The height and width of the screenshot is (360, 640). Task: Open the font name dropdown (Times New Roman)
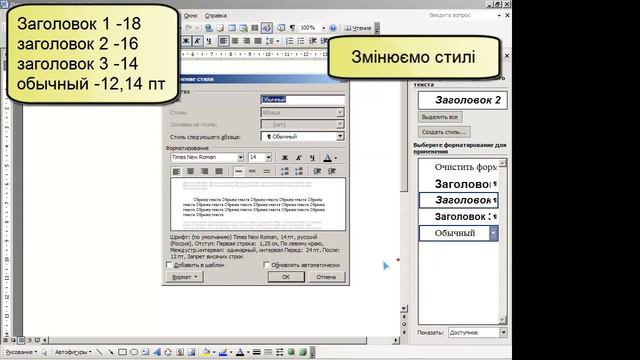coord(240,158)
